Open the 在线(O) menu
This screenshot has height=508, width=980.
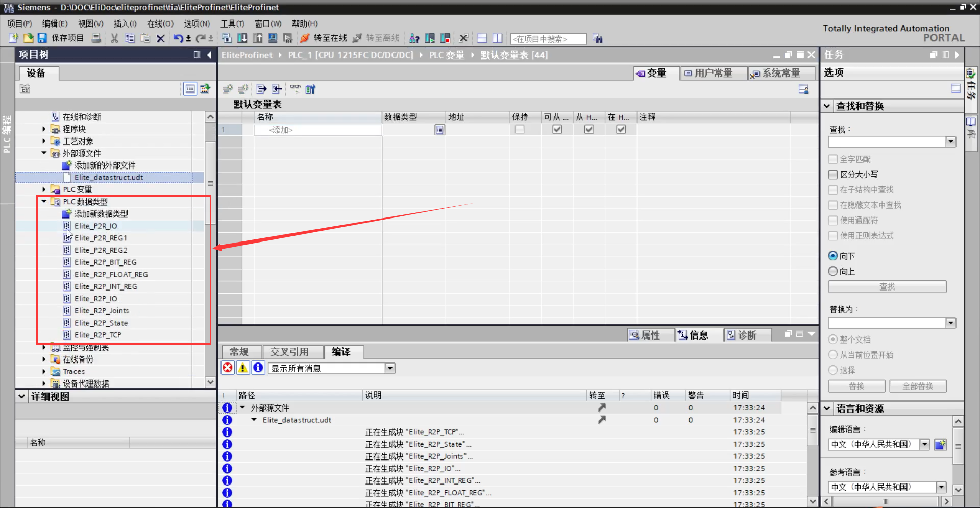pos(160,23)
